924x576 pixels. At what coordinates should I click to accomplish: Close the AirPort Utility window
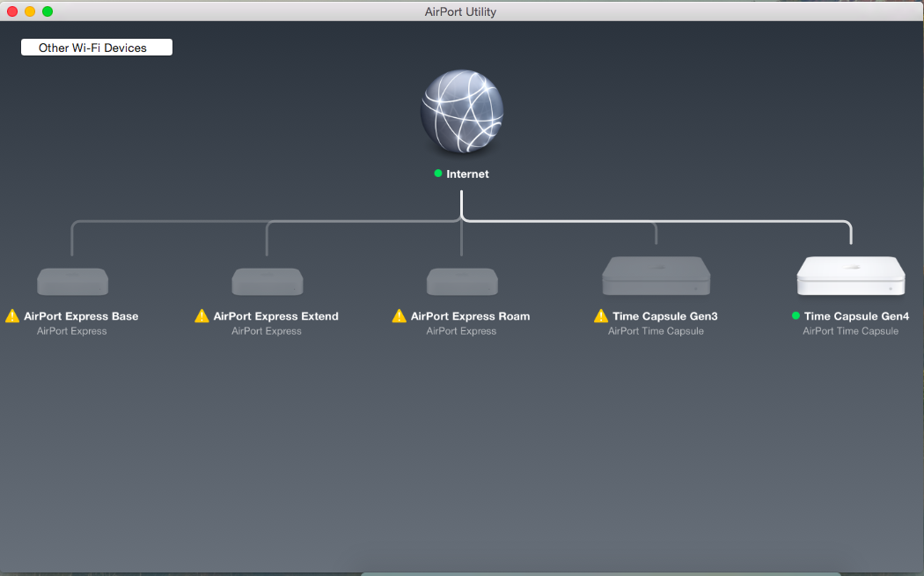(x=11, y=11)
